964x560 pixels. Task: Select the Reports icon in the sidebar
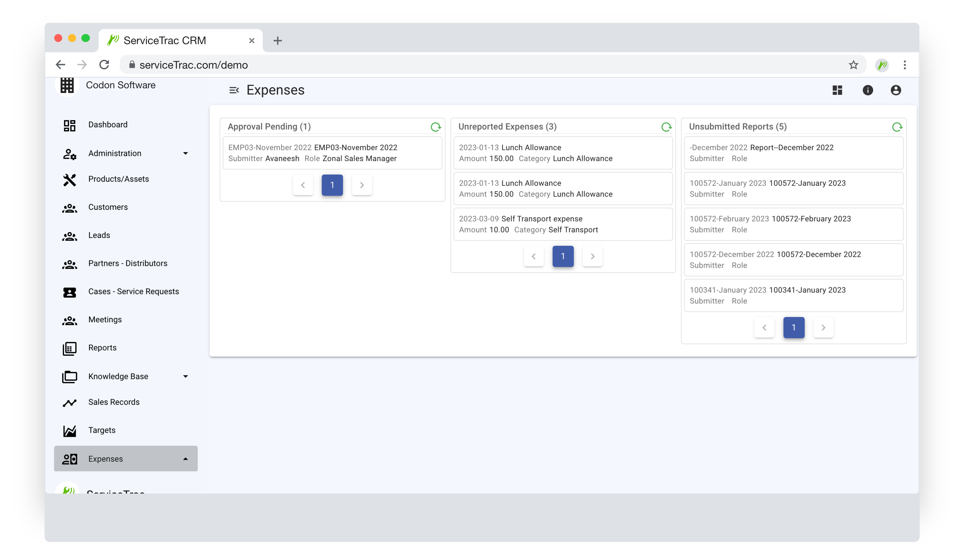(69, 348)
